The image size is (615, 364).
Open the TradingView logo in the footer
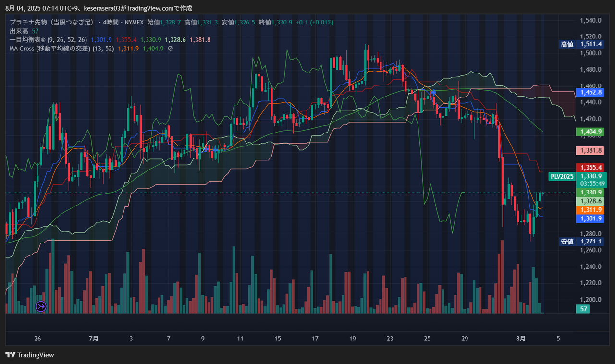30,355
